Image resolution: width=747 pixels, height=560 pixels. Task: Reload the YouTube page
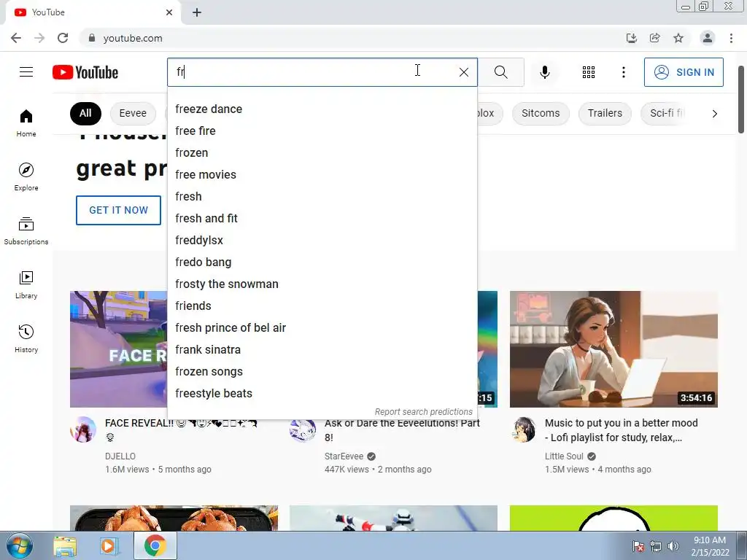63,38
